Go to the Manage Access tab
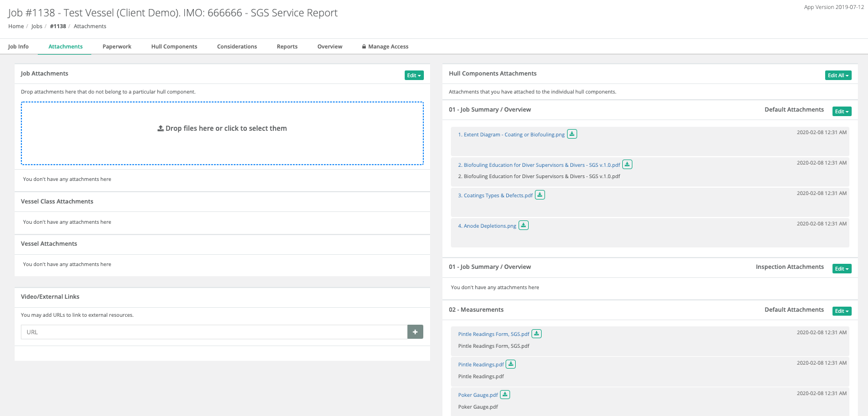 (385, 47)
